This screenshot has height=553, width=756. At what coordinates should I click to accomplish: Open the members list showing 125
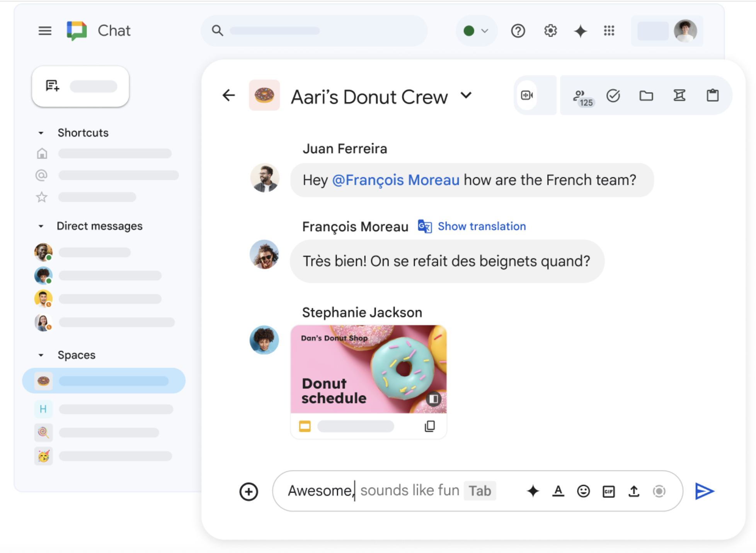(x=582, y=97)
